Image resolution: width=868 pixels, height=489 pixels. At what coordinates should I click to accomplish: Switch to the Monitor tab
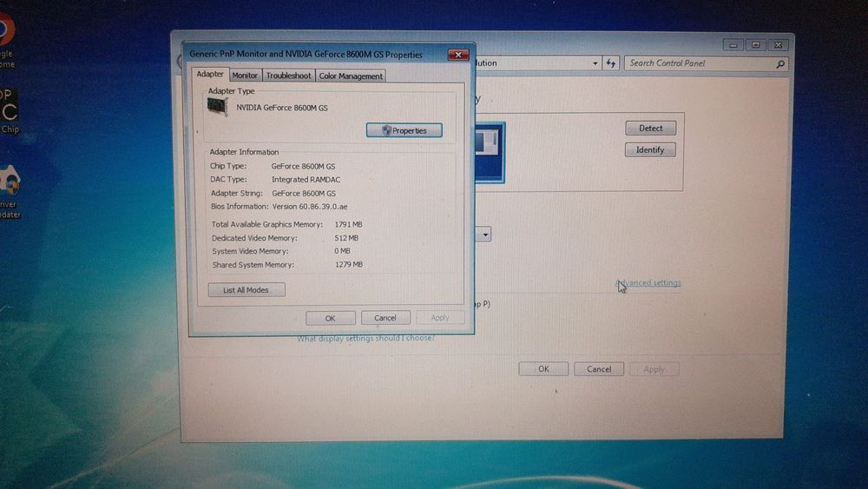[245, 76]
